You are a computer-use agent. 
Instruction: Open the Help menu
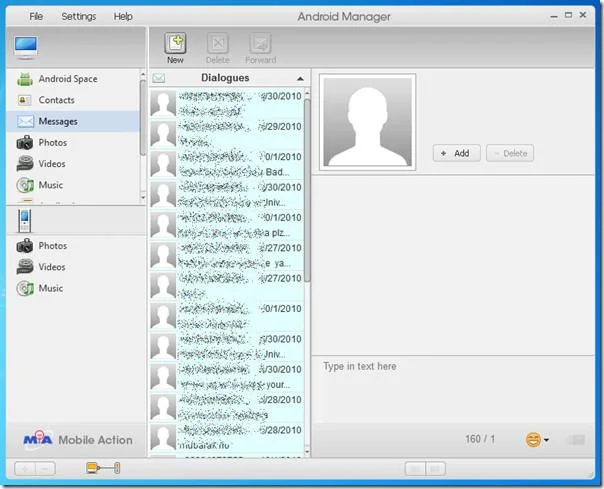[123, 16]
